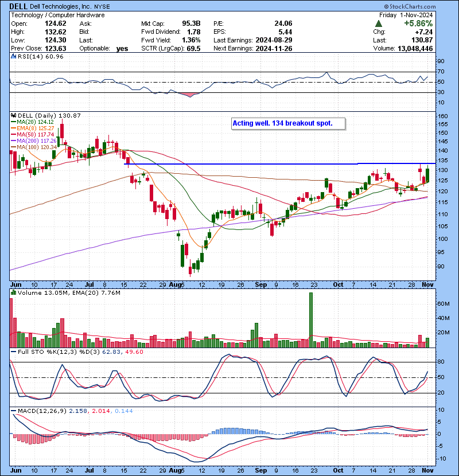Click the 80 level on stochastic axis
The width and height of the screenshot is (459, 476).
pyautogui.click(x=441, y=362)
